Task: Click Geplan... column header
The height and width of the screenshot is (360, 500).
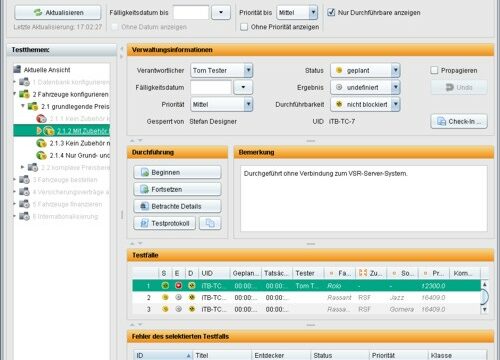Action: (246, 273)
